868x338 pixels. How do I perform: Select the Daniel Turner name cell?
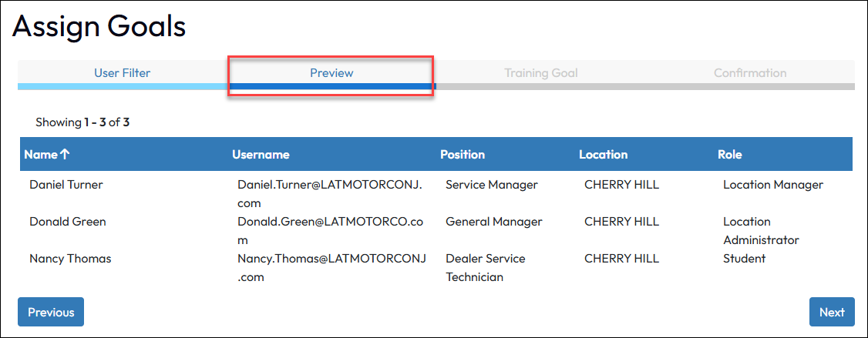point(66,185)
